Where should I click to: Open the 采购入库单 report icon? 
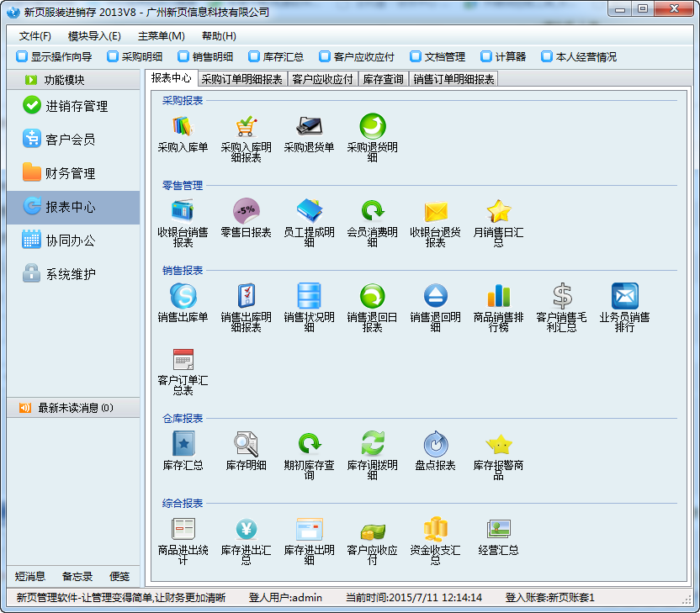tap(183, 126)
